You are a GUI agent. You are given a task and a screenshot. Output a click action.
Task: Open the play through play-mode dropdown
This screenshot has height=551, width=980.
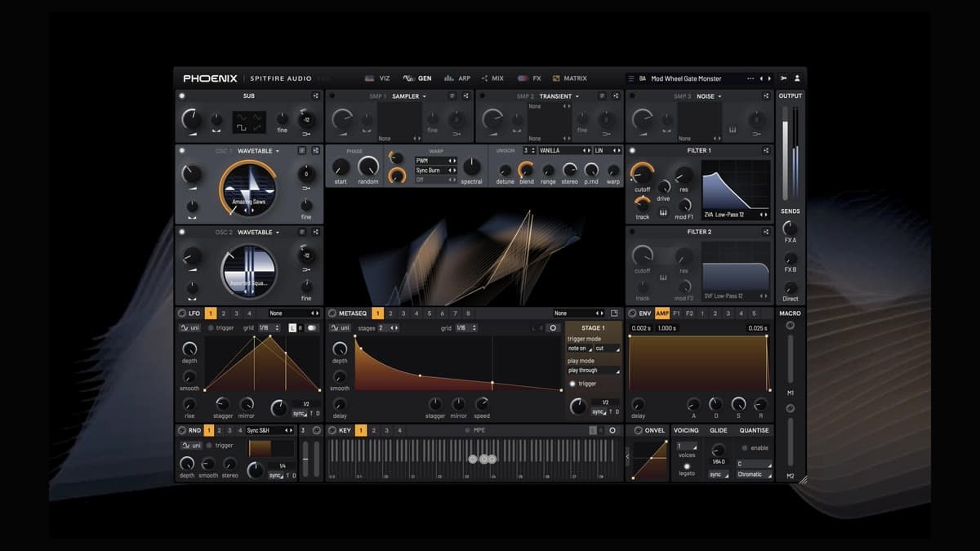click(594, 371)
